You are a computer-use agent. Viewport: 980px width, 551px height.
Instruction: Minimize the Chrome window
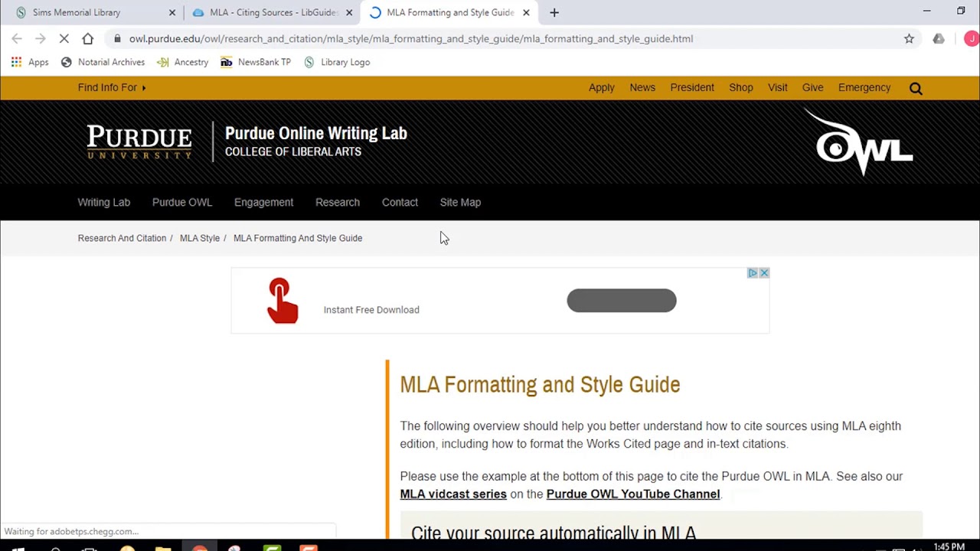[x=926, y=11]
